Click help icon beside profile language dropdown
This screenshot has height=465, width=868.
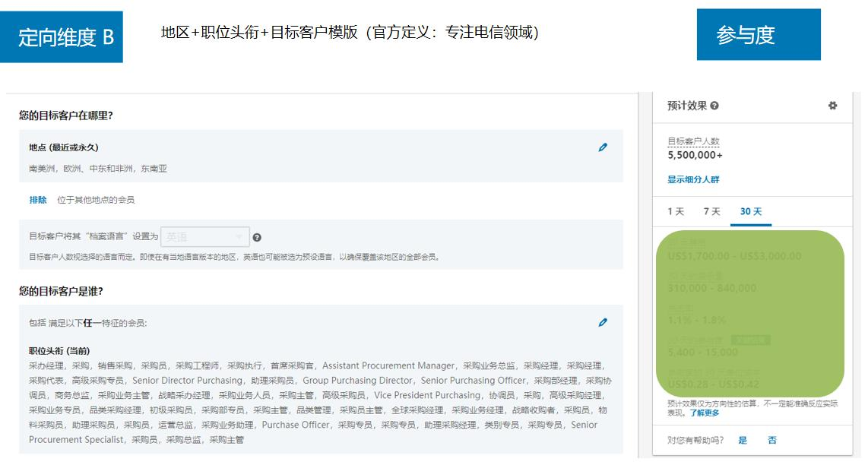257,238
